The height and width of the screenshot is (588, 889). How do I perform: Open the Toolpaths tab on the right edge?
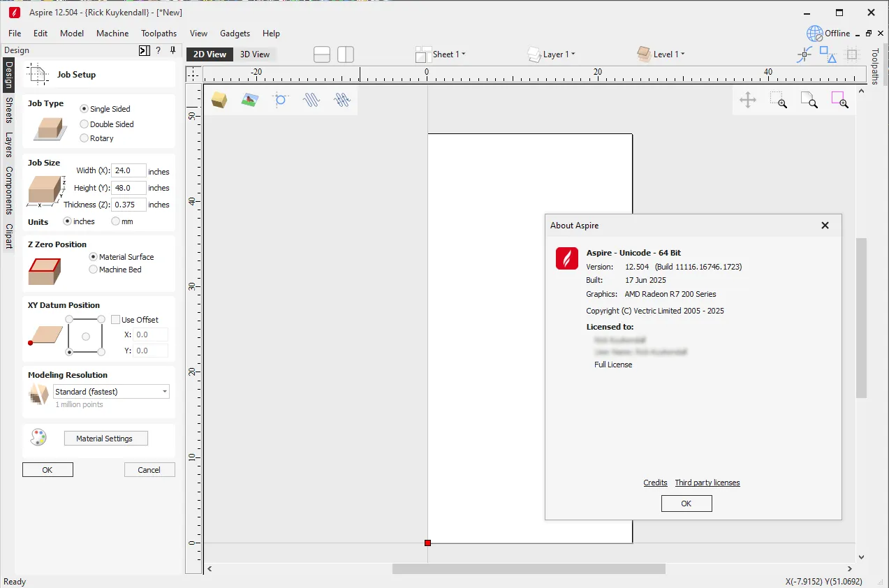tap(875, 66)
